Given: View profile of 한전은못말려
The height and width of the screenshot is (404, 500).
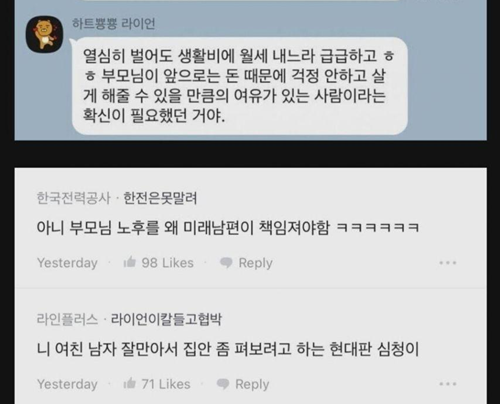Looking at the screenshot, I should [x=160, y=198].
